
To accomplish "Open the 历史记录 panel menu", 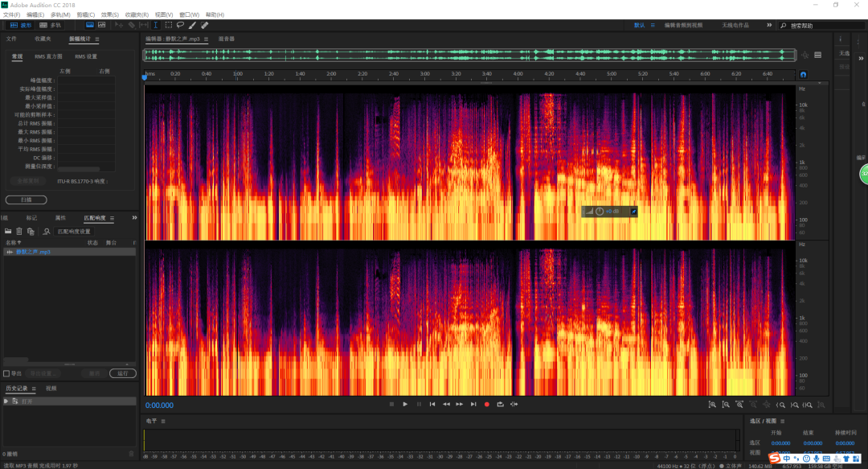I will tap(34, 389).
